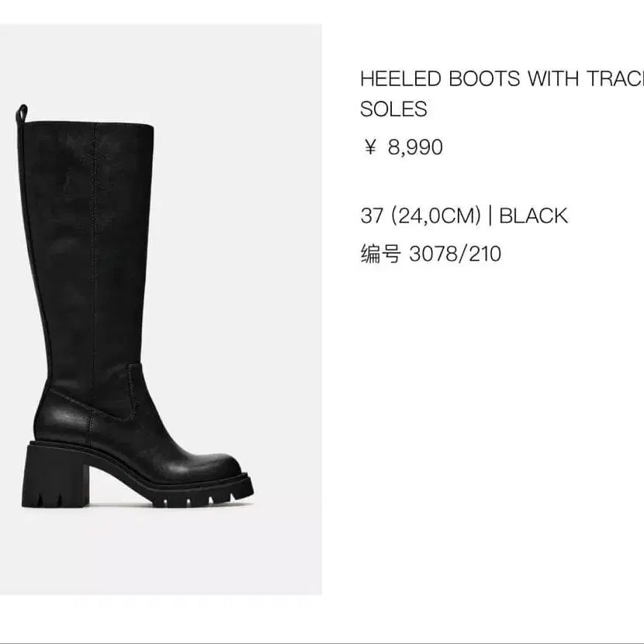
Task: Click the size 37 (24,0CM) label
Action: 421,216
